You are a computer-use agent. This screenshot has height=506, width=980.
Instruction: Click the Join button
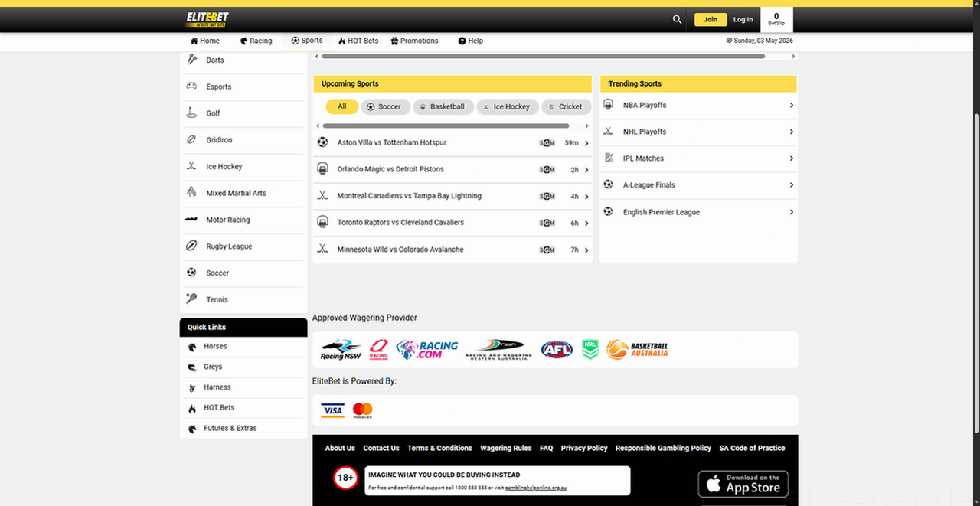pos(710,20)
